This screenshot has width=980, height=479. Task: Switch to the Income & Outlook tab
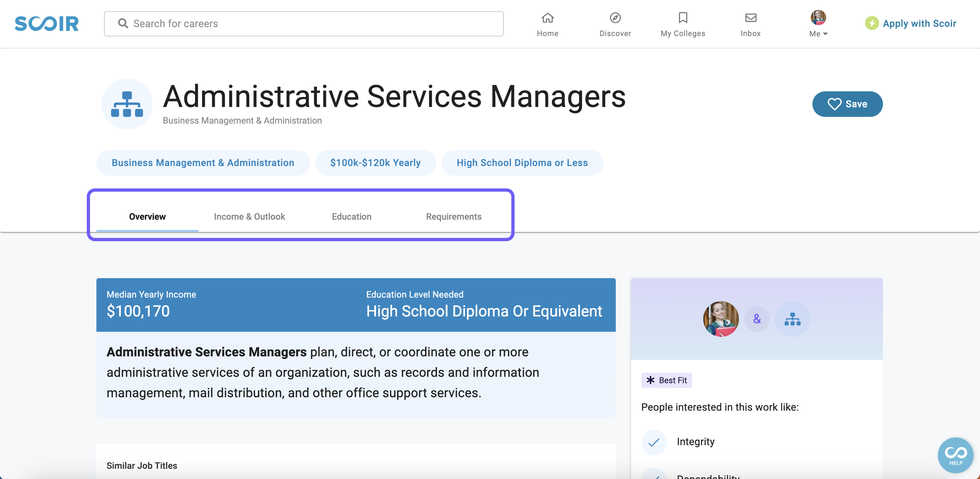250,217
